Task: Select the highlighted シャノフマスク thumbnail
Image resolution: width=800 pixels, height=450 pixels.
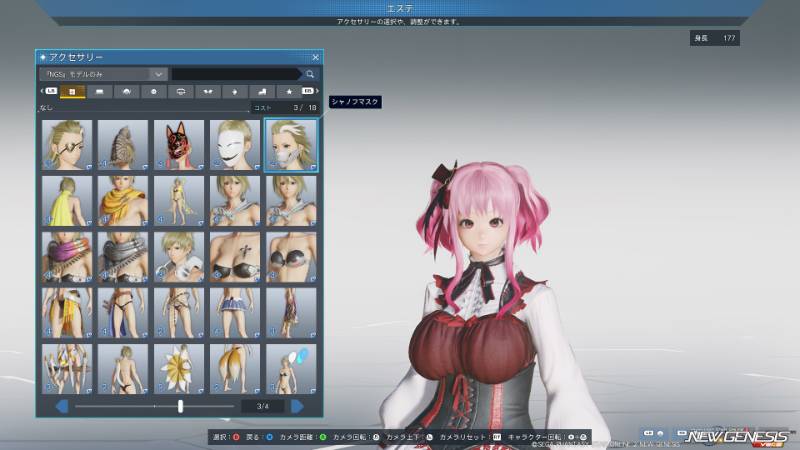Action: pyautogui.click(x=291, y=145)
